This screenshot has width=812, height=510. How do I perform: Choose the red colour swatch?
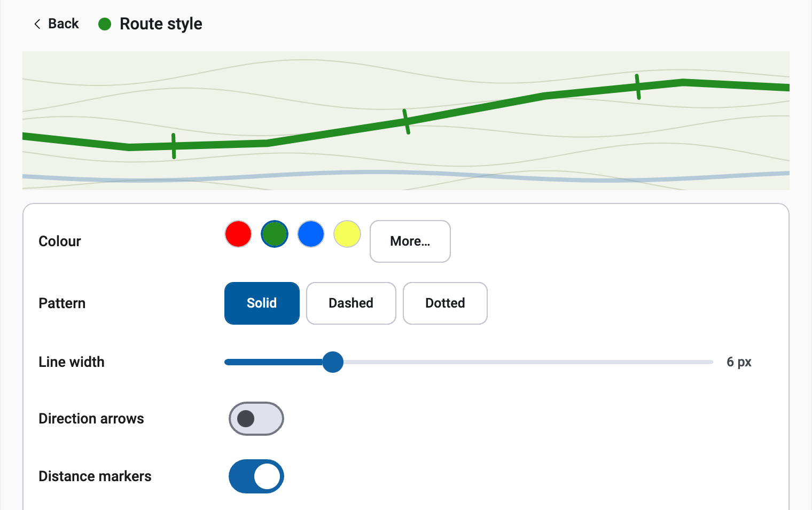[238, 234]
